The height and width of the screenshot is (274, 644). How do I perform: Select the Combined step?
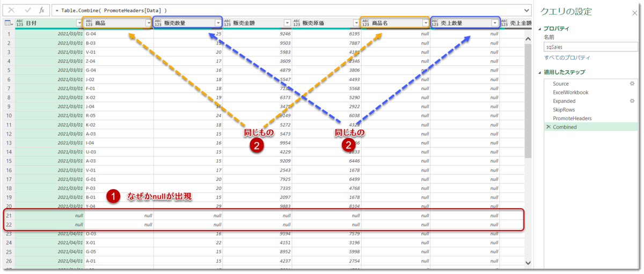point(591,127)
